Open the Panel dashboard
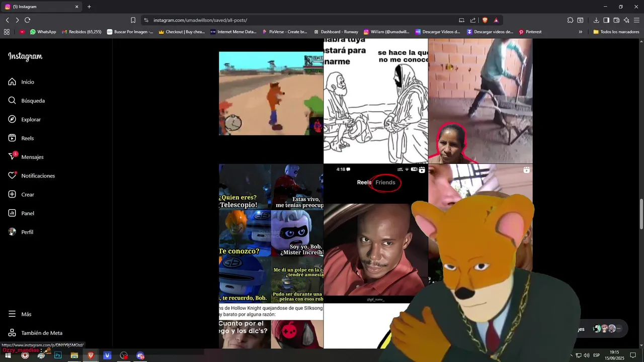644x362 pixels. 21,213
